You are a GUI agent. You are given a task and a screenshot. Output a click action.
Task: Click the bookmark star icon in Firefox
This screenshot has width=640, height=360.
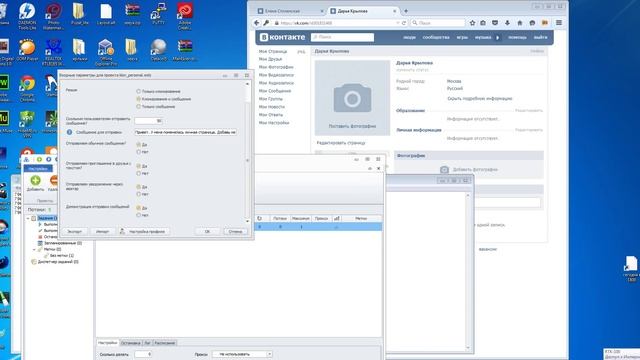click(x=472, y=23)
